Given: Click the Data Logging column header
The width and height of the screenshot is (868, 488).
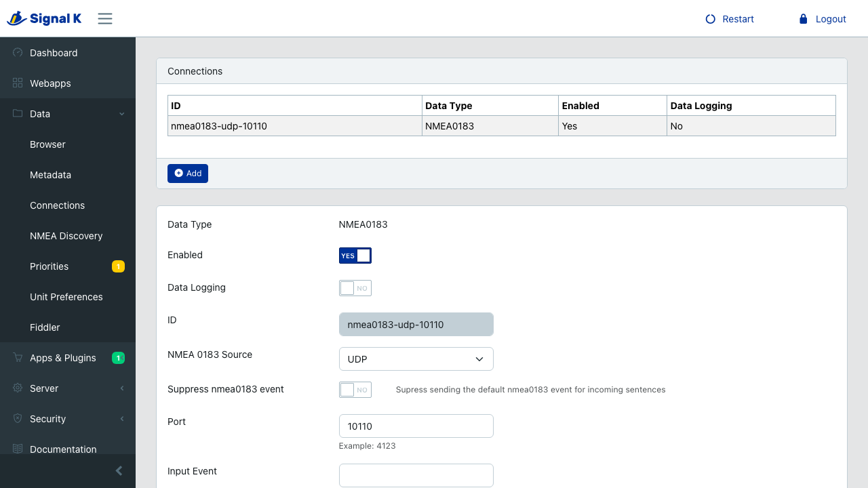Looking at the screenshot, I should click(x=751, y=106).
